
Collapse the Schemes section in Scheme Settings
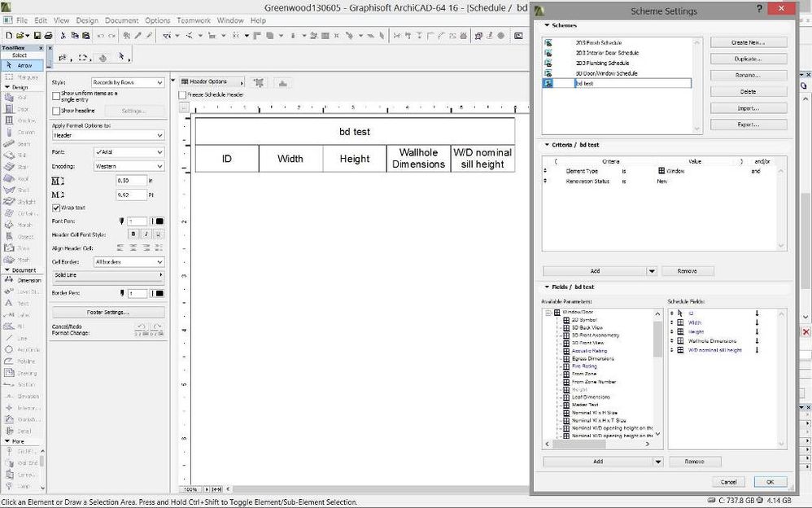[547, 25]
